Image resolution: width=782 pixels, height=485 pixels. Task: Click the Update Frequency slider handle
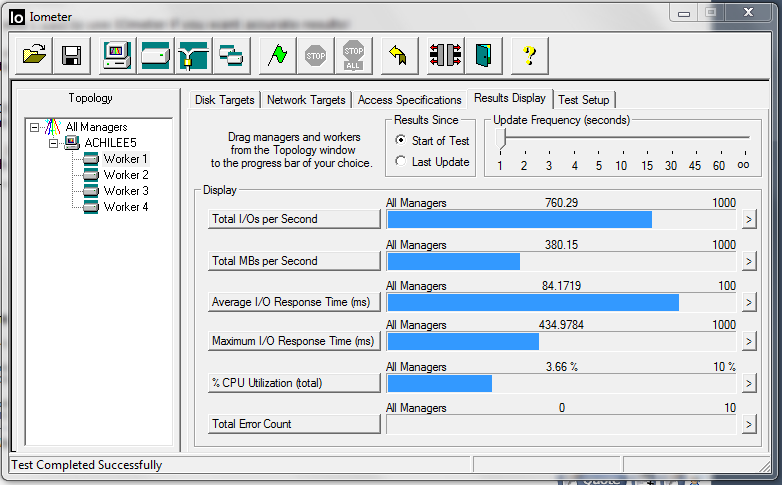[x=501, y=138]
